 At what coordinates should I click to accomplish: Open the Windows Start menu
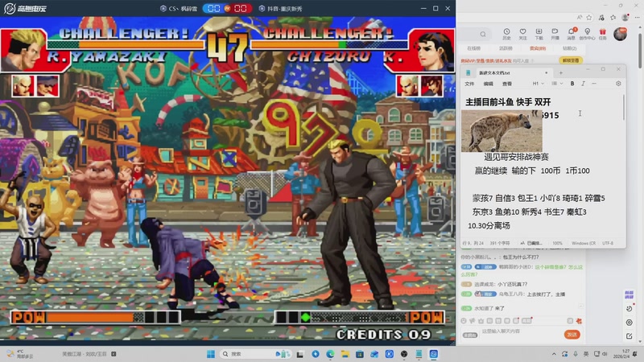(211, 354)
